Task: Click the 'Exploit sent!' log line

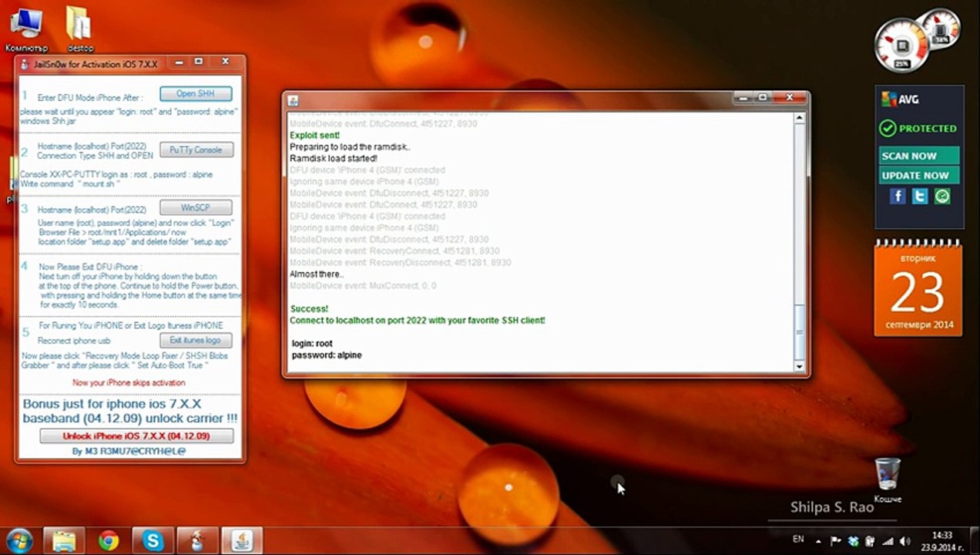Action: (x=314, y=135)
